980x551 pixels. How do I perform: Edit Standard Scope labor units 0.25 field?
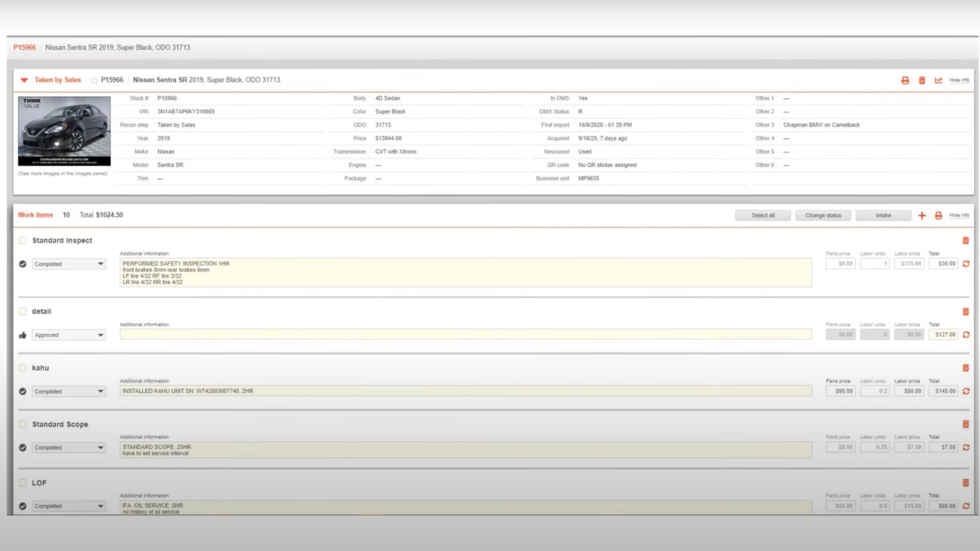875,447
